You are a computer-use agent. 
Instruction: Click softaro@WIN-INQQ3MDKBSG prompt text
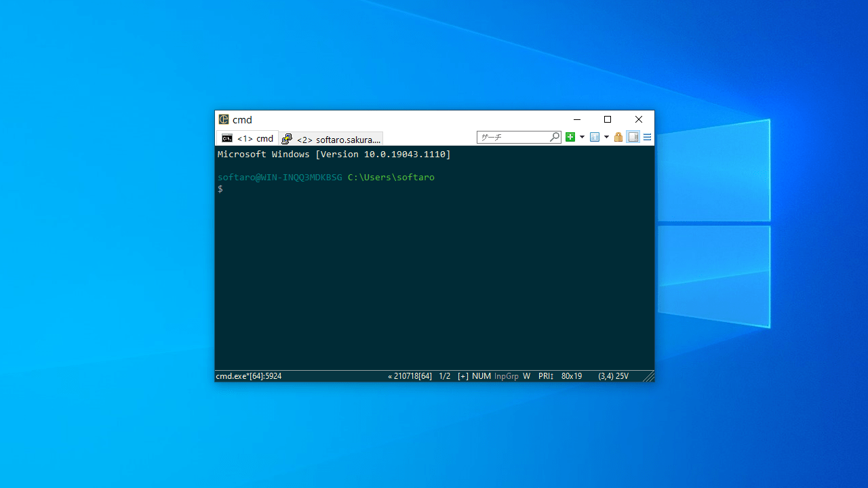pyautogui.click(x=280, y=178)
